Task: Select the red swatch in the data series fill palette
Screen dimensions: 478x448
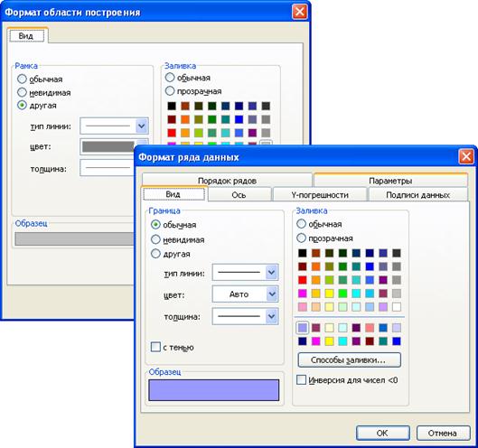Action: coord(303,280)
